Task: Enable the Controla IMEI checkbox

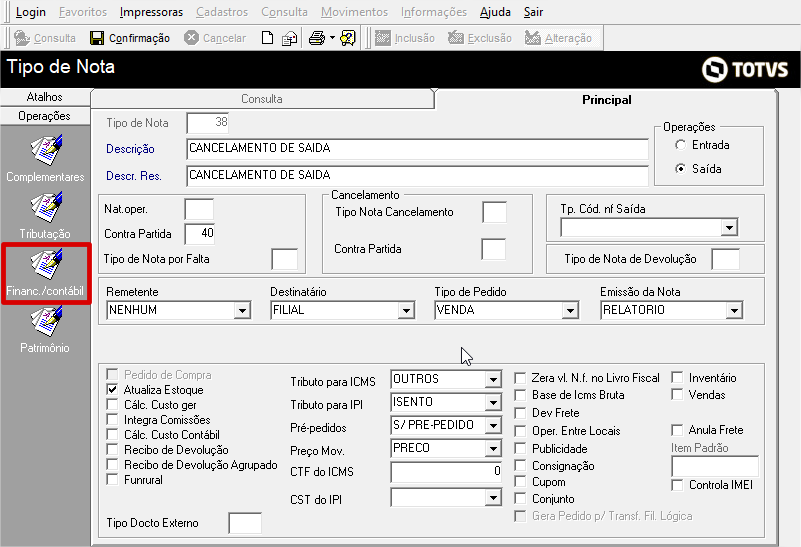Action: pyautogui.click(x=677, y=485)
